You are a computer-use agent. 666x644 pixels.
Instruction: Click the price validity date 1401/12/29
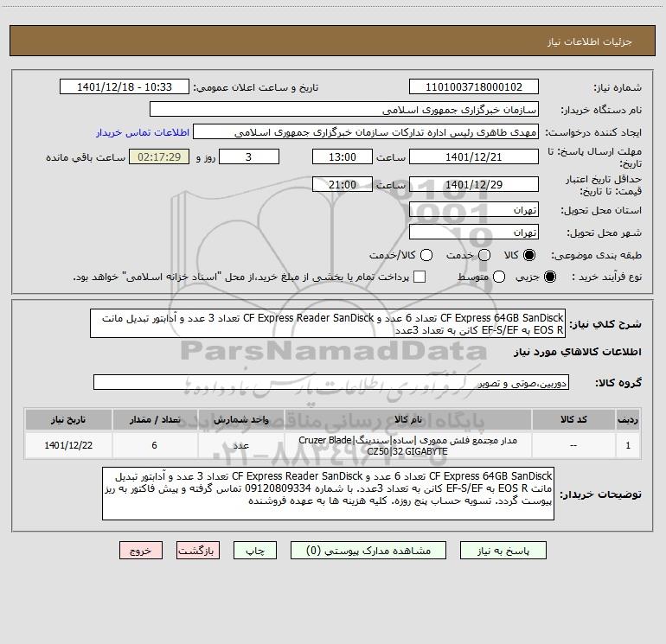click(x=474, y=185)
